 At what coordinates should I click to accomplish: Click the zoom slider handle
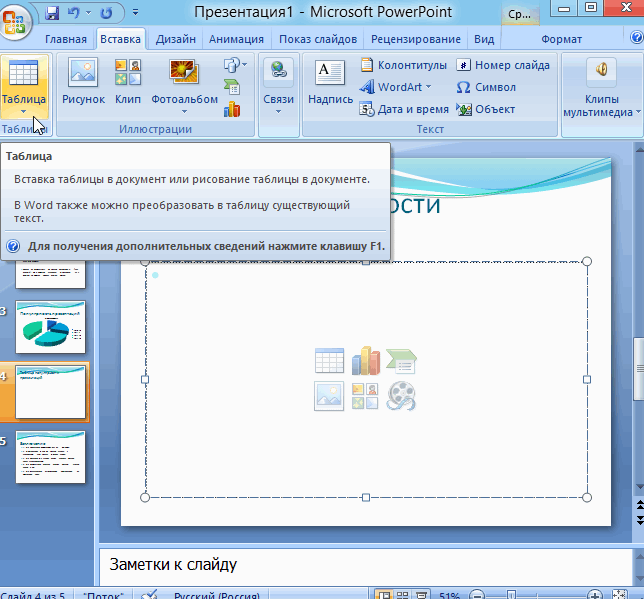[511, 594]
